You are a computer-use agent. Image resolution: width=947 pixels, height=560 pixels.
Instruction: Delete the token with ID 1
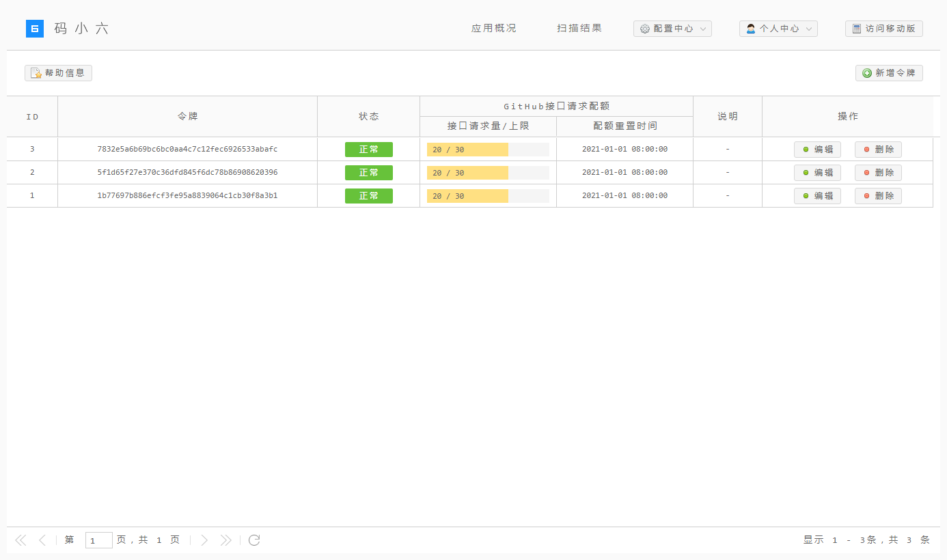(x=878, y=196)
